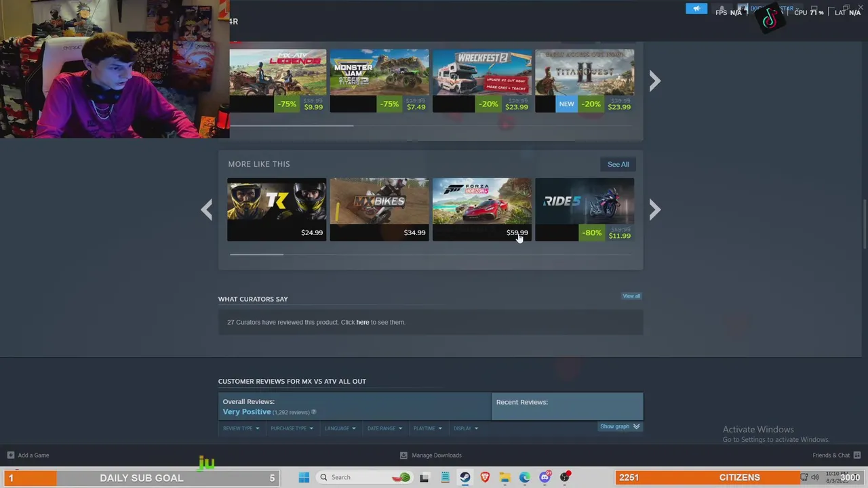The image size is (868, 488).
Task: Open Display filter dropdown
Action: [465, 428]
